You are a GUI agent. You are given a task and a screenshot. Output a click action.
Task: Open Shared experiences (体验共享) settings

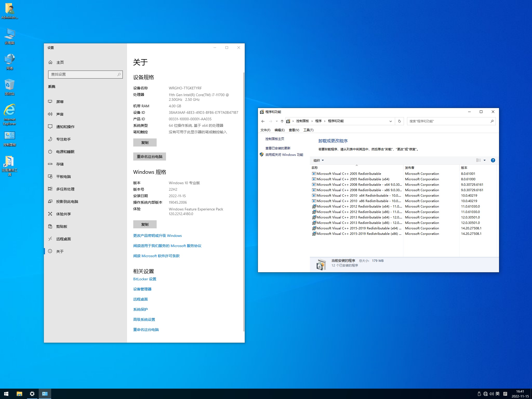pyautogui.click(x=85, y=214)
